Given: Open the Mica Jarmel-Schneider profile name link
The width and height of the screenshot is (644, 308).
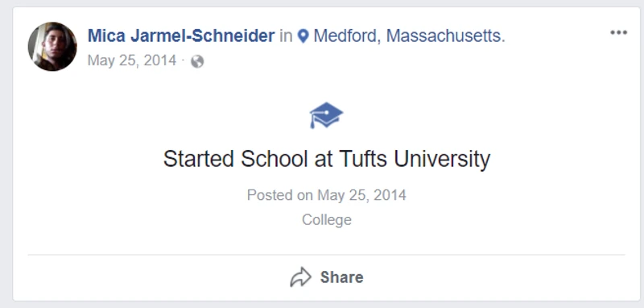Looking at the screenshot, I should 181,36.
